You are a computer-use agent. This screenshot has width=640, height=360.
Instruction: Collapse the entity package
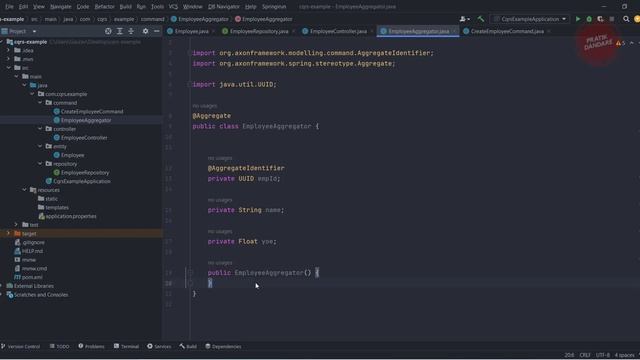pyautogui.click(x=40, y=146)
